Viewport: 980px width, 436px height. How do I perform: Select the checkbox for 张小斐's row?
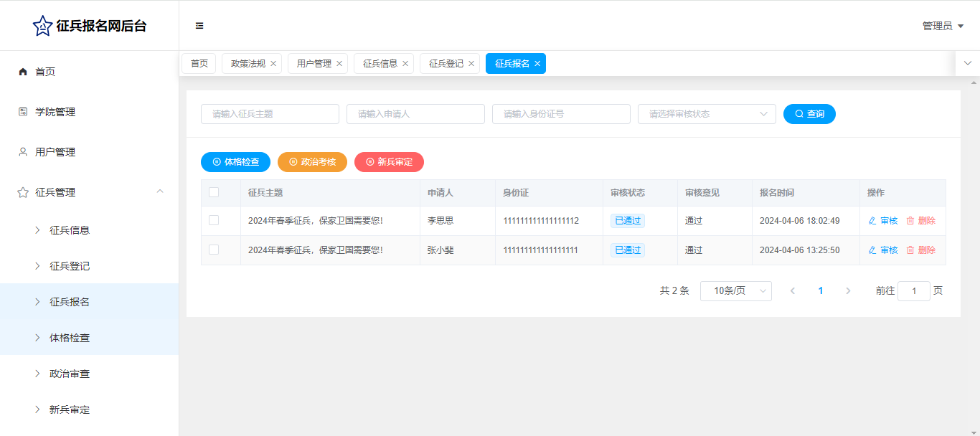point(214,250)
